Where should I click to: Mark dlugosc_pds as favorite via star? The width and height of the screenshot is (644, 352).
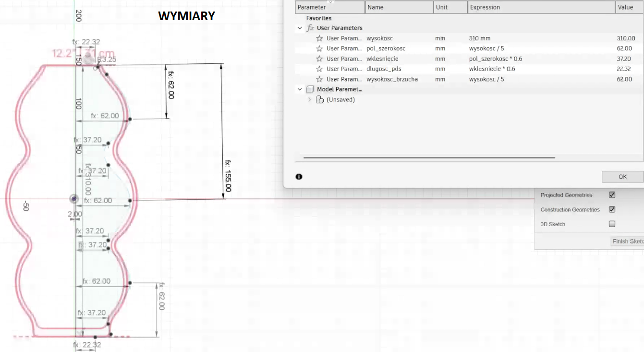tap(319, 69)
